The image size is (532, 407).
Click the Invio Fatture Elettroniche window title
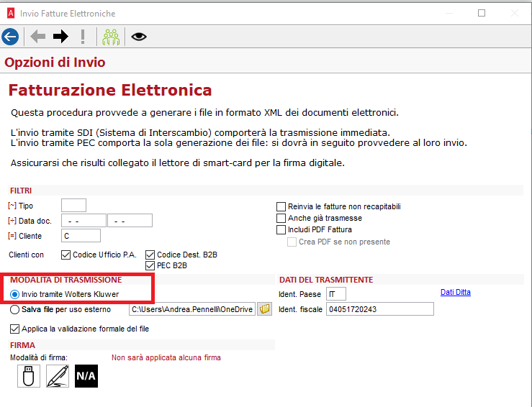(68, 14)
